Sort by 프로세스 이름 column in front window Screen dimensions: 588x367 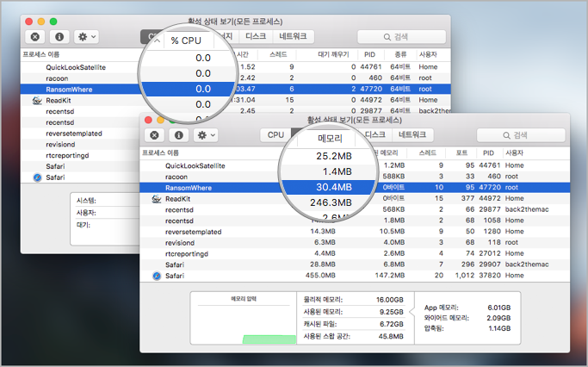(x=160, y=152)
